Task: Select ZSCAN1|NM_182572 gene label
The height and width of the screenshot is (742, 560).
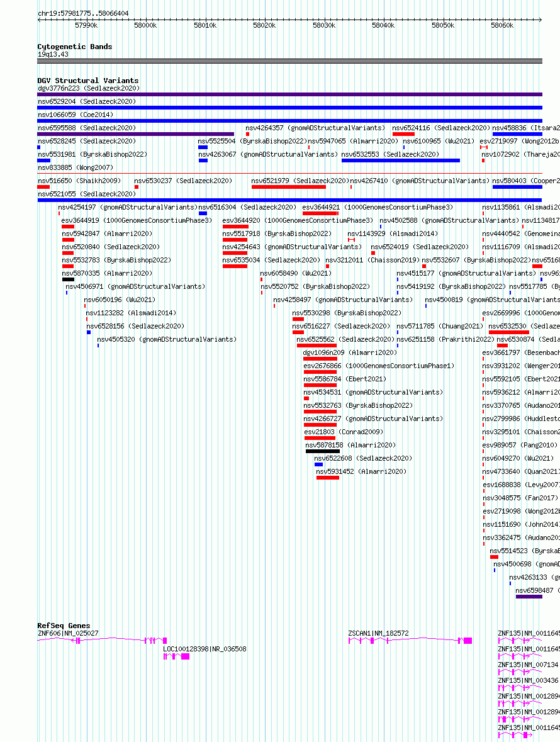Action: [x=378, y=634]
